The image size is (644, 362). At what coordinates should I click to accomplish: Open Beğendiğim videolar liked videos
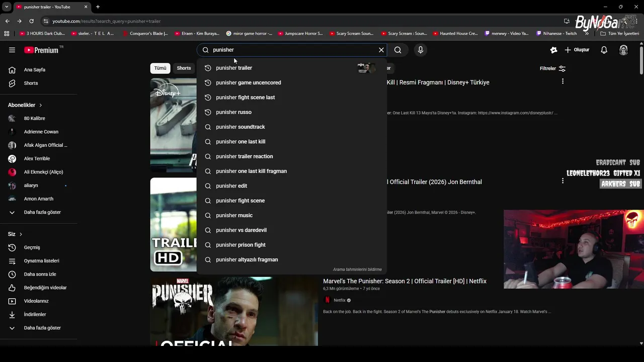(38, 288)
